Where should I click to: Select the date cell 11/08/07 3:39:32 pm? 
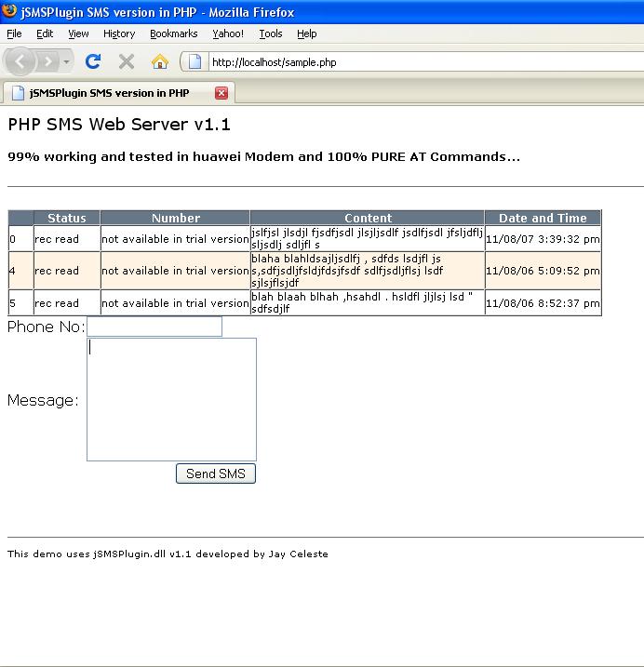pyautogui.click(x=543, y=239)
